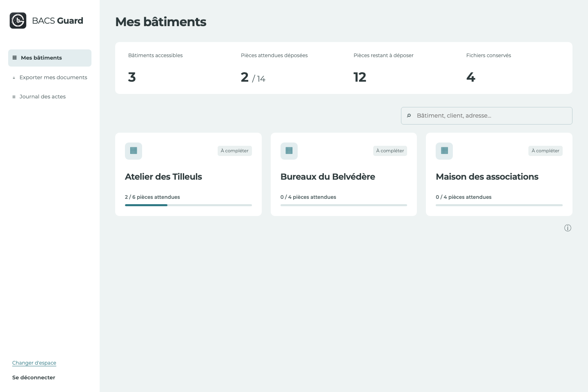The image size is (588, 392).
Task: Click the search magnifier icon
Action: (x=409, y=116)
